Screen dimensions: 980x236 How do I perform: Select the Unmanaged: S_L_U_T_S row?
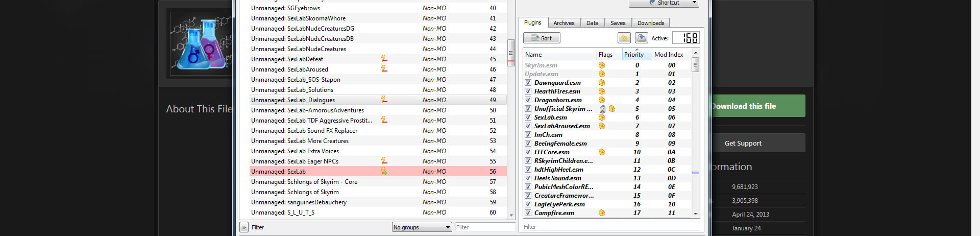point(378,212)
